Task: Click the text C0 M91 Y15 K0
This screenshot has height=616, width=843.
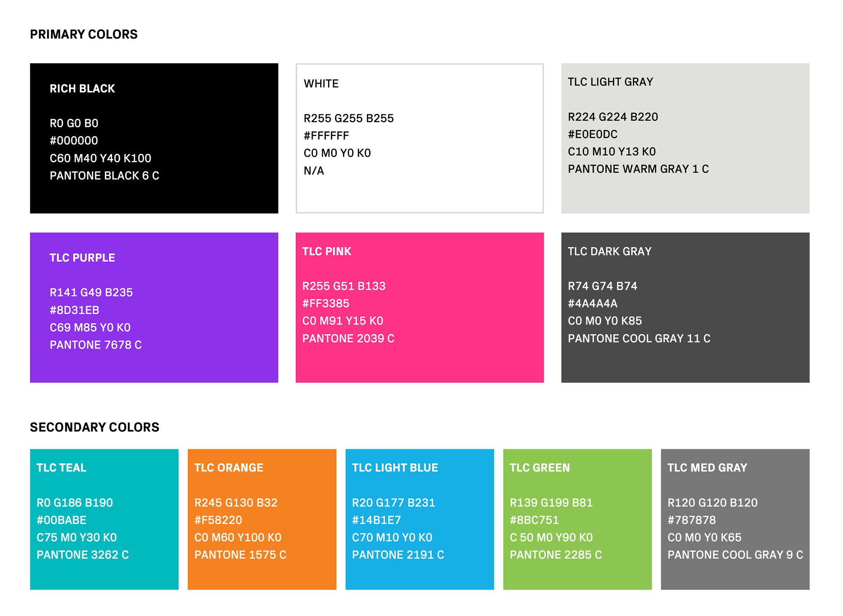Action: tap(343, 321)
